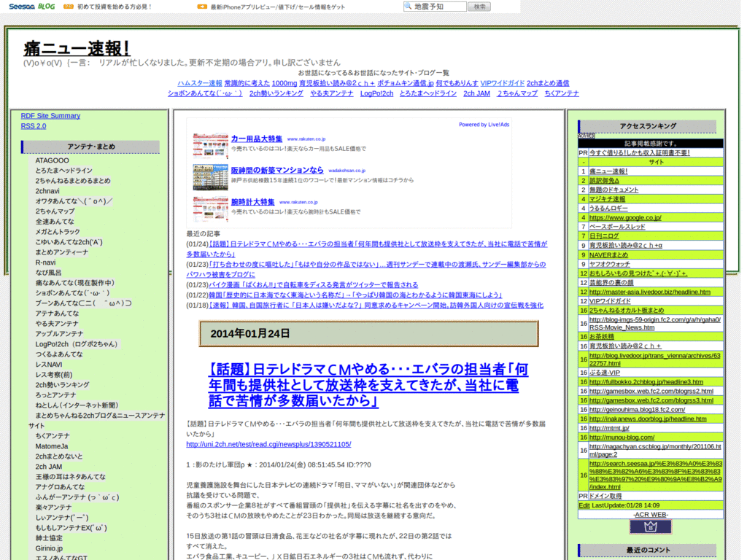Open the カー用品大特集 ad thumbnail
This screenshot has height=560, width=747.
tap(210, 146)
